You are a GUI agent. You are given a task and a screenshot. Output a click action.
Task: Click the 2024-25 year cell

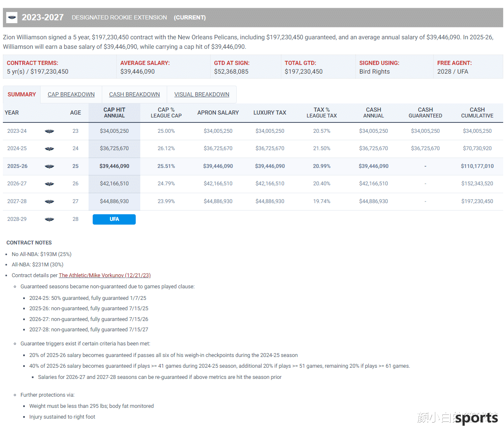tap(17, 148)
